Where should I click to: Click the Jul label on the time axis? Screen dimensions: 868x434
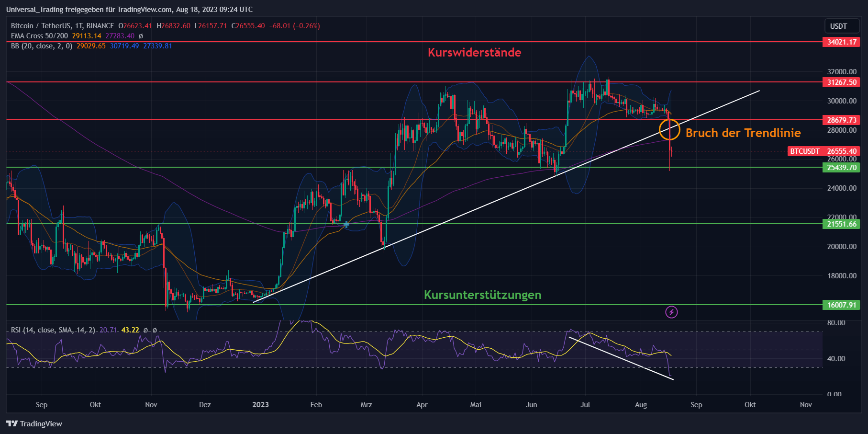585,405
